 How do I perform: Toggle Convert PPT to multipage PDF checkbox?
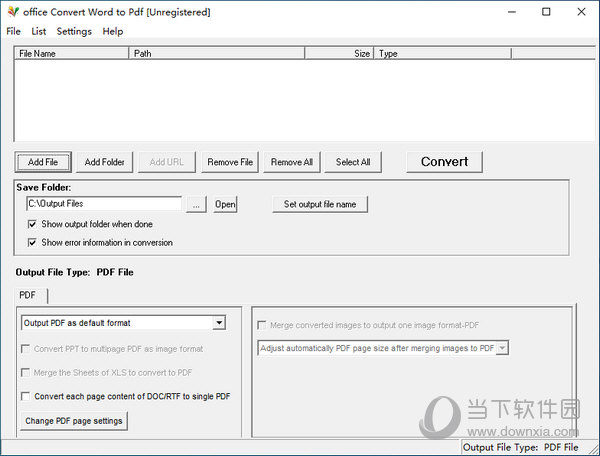26,349
